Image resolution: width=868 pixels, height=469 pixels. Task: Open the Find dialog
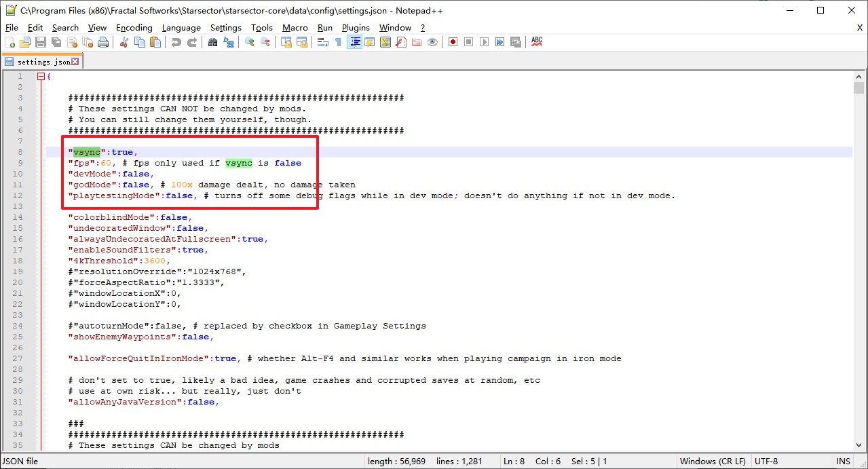(x=212, y=41)
